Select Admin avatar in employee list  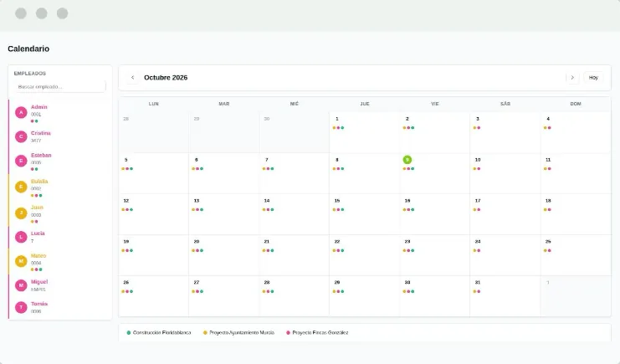point(21,113)
